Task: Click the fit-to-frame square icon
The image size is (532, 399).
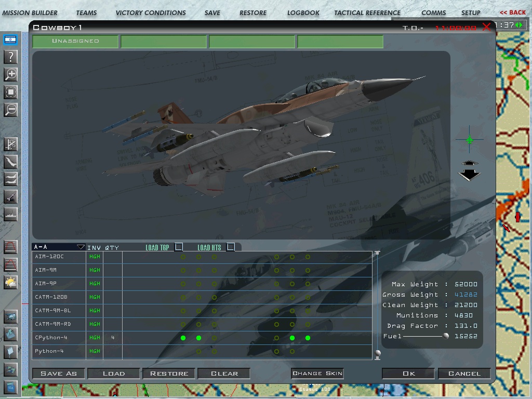Action: click(x=10, y=92)
